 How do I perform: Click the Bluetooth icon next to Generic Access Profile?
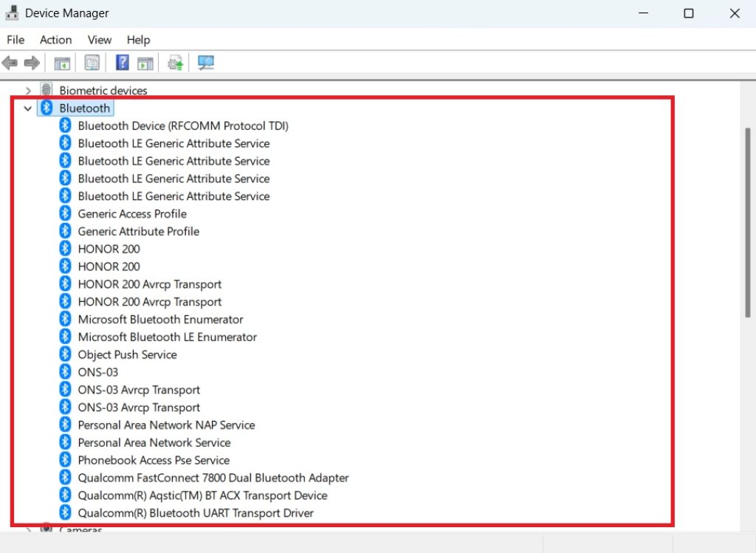[x=65, y=213]
